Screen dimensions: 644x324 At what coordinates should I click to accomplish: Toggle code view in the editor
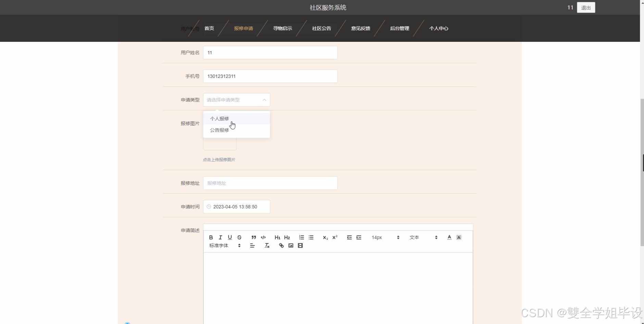[x=263, y=237]
